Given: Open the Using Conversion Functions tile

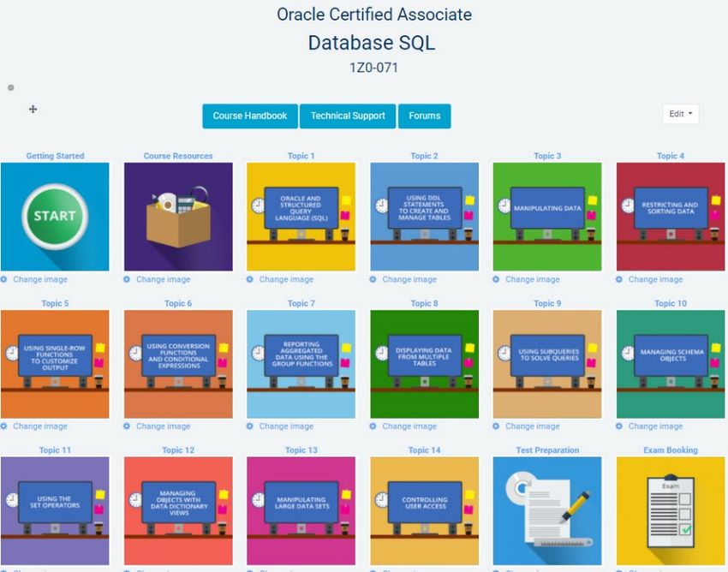Looking at the screenshot, I should click(x=178, y=364).
